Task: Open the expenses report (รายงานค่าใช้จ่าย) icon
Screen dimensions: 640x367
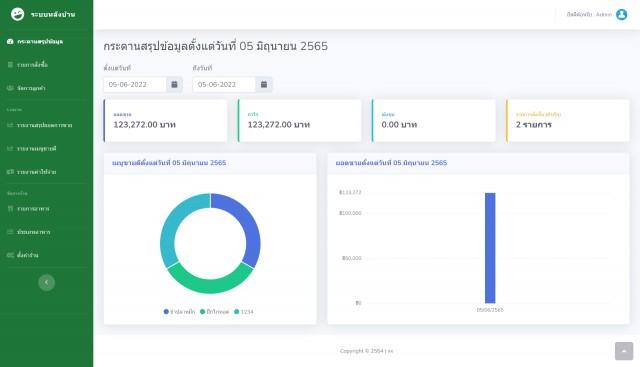Action: [x=10, y=172]
